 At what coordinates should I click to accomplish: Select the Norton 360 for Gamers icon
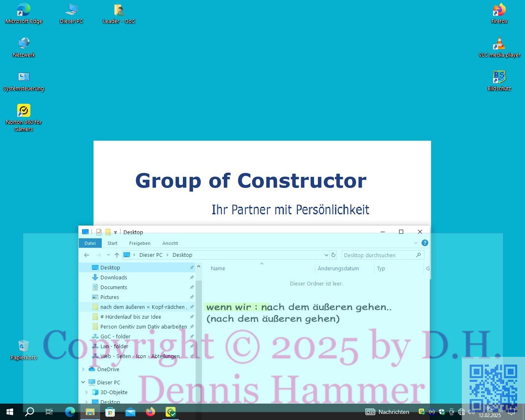point(24,111)
